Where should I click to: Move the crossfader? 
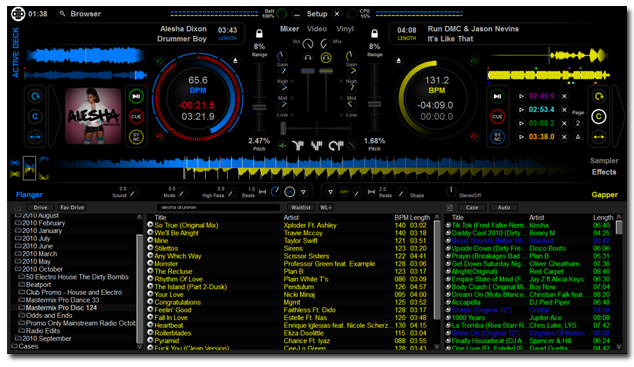(x=283, y=129)
